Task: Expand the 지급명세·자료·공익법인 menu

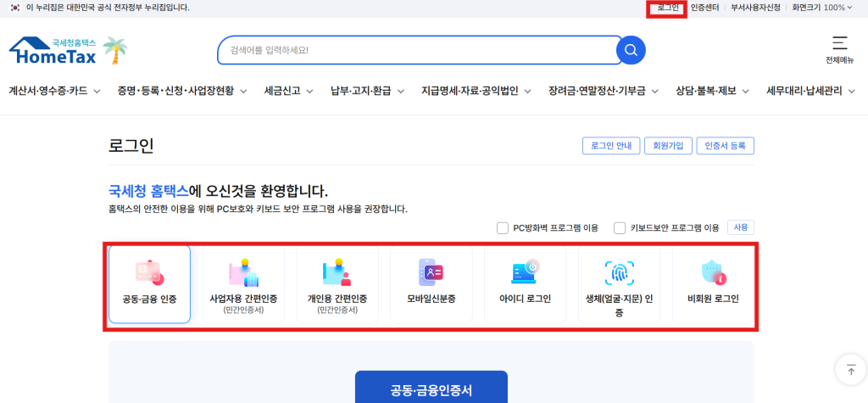Action: [x=476, y=91]
